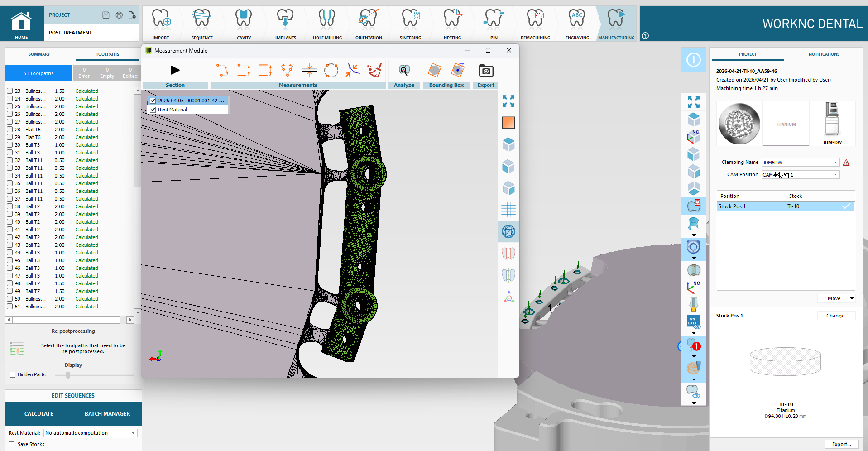Viewport: 868px width, 451px height.
Task: Expand the red info tooth icon dropdown arrow
Action: point(694,356)
